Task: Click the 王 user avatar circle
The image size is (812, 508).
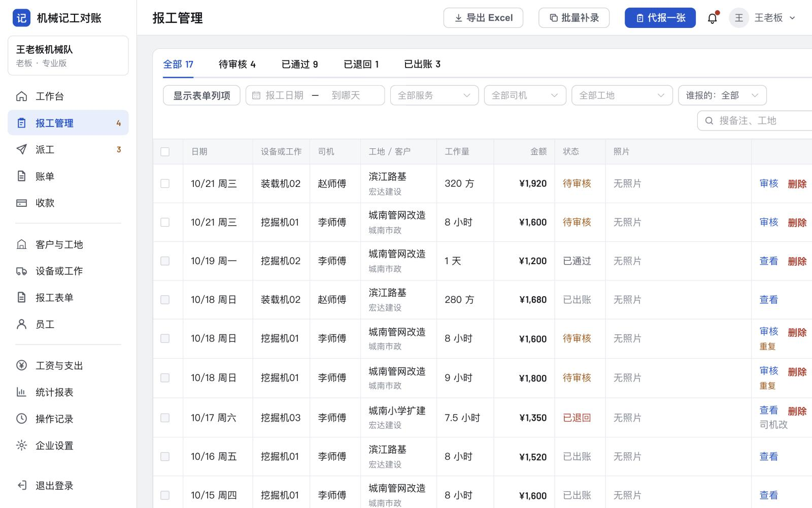Action: [x=739, y=18]
